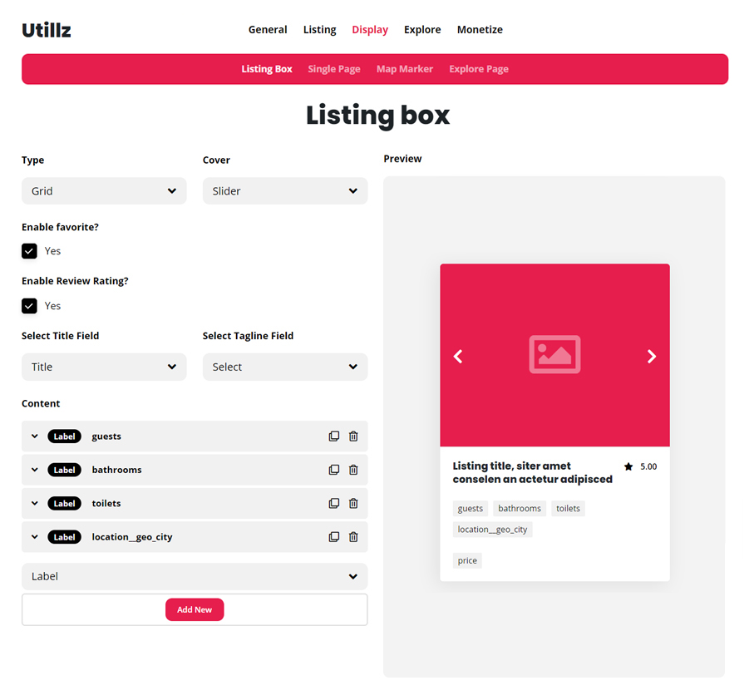Image resolution: width=754 pixels, height=700 pixels.
Task: Click the 5.00 rating value
Action: click(648, 466)
